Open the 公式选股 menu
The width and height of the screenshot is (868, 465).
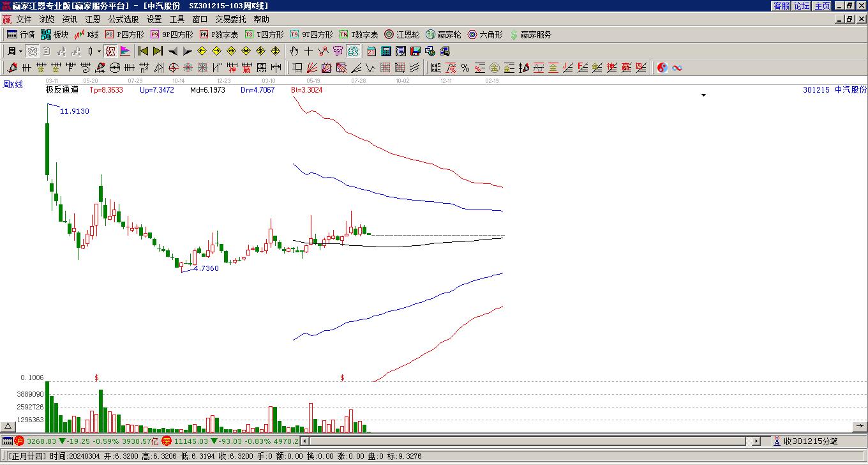pyautogui.click(x=123, y=19)
